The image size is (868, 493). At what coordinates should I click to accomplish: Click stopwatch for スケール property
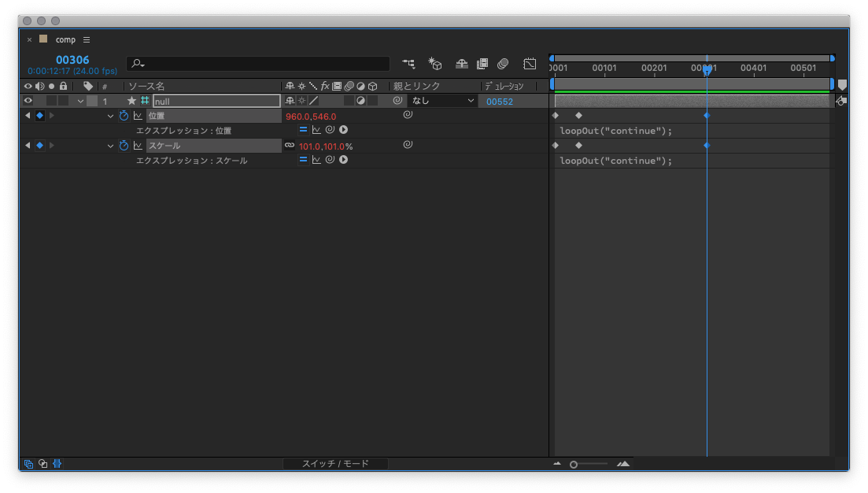[124, 146]
